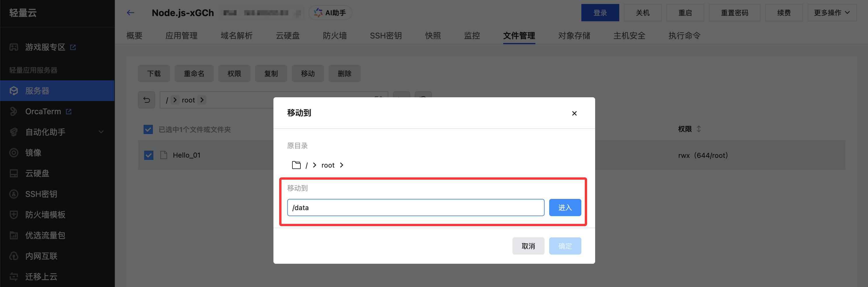Open 防火墙模板 in the sidebar
Screen dimensions: 868x287
(45, 215)
